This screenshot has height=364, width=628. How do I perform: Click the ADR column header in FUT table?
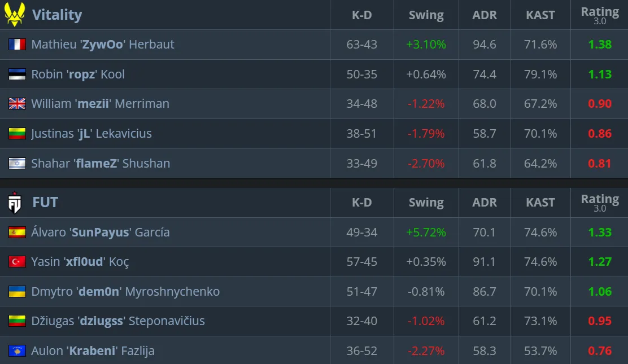484,203
